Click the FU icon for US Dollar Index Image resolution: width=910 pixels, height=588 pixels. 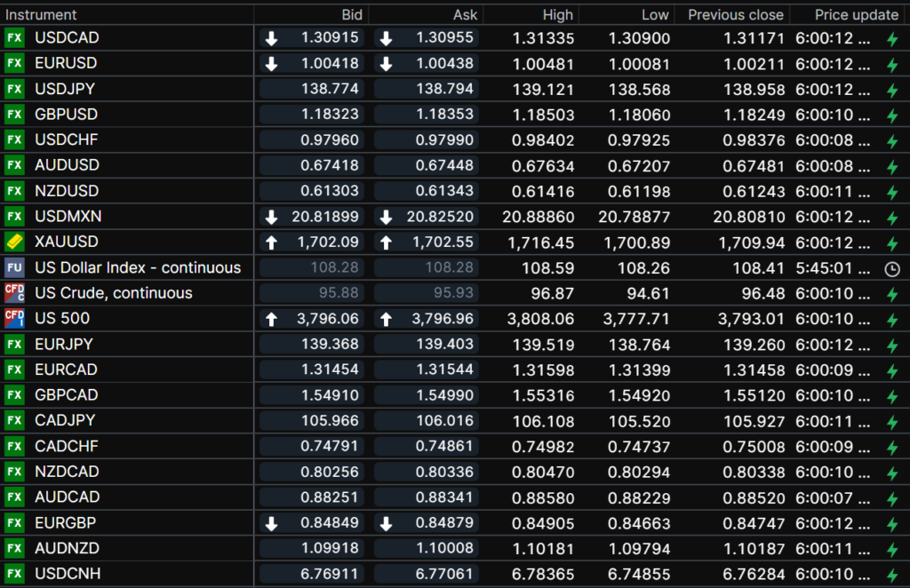tap(14, 267)
